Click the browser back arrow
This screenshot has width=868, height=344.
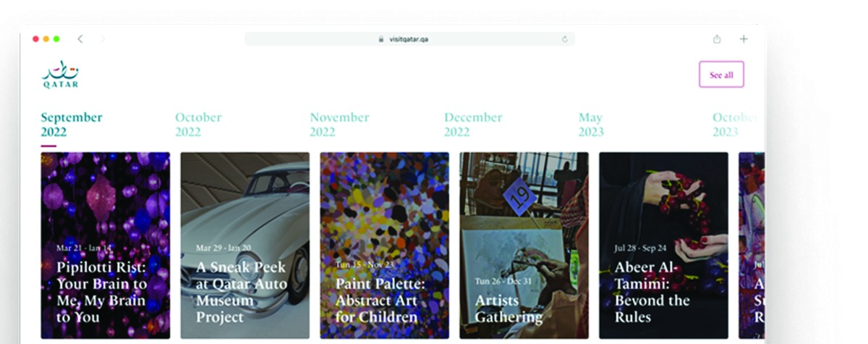click(80, 39)
